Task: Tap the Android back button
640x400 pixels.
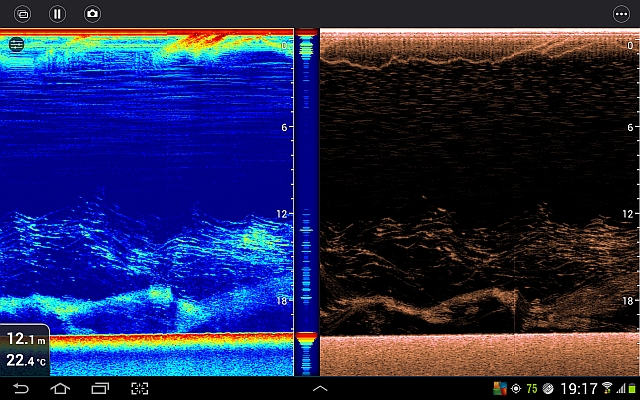Action: click(x=21, y=388)
